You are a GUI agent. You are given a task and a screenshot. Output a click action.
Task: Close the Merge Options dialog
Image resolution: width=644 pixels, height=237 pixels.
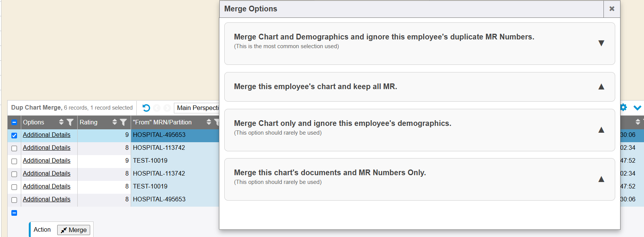(611, 9)
